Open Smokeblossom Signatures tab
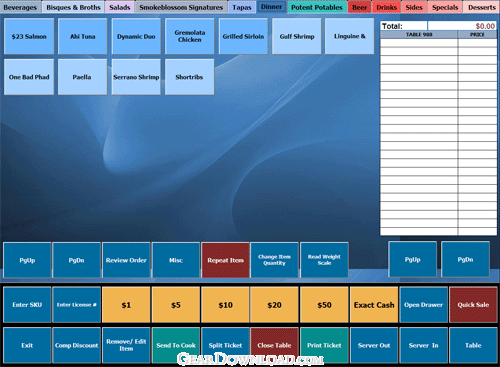This screenshot has width=500, height=367. (x=181, y=7)
